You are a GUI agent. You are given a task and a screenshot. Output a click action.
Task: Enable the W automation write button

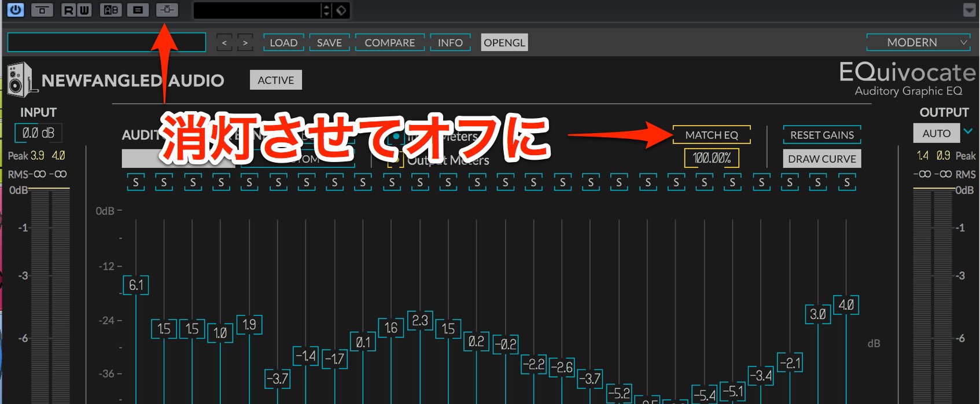[84, 10]
